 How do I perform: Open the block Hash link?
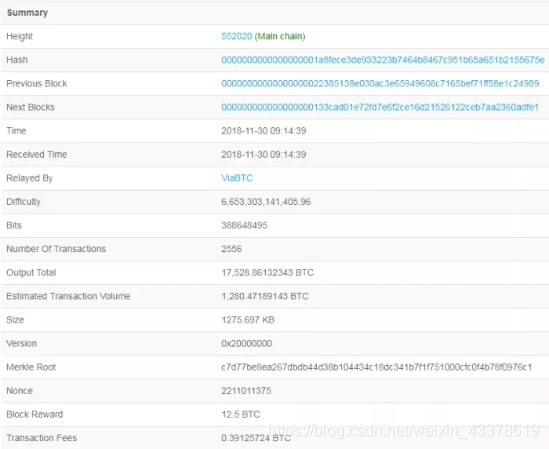pos(383,60)
